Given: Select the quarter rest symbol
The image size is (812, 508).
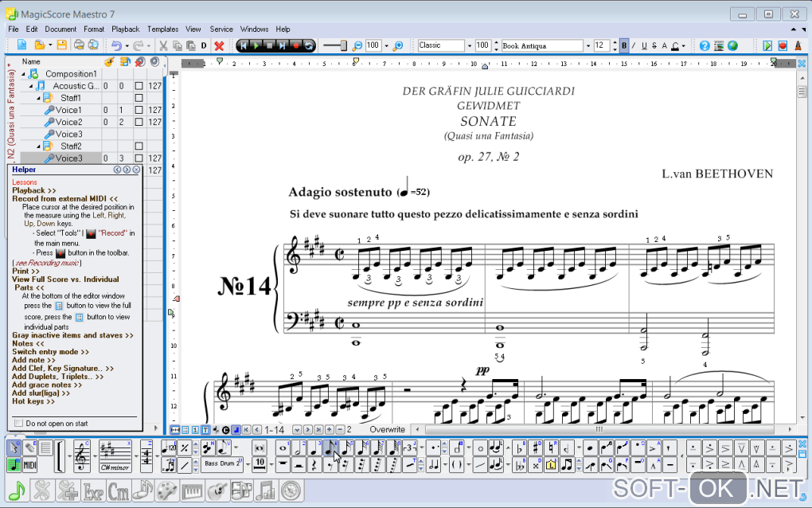Looking at the screenshot, I should [x=314, y=464].
